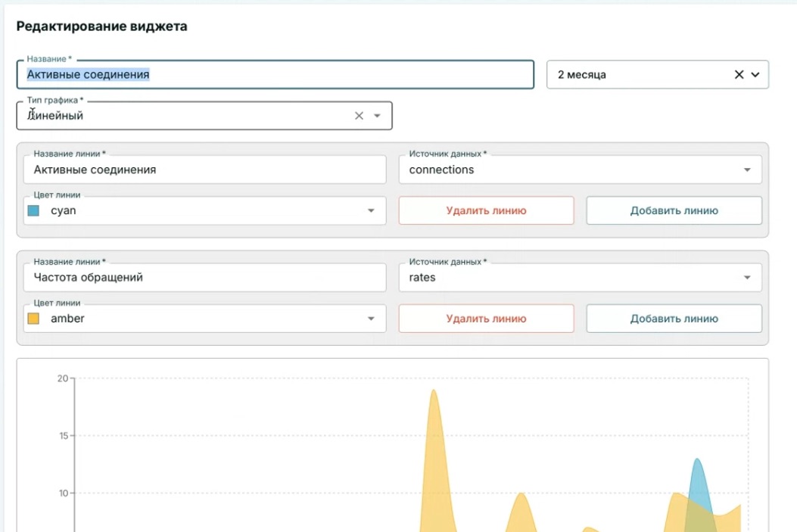This screenshot has height=532, width=797.
Task: Open 'connections' data source dropdown
Action: [580, 170]
